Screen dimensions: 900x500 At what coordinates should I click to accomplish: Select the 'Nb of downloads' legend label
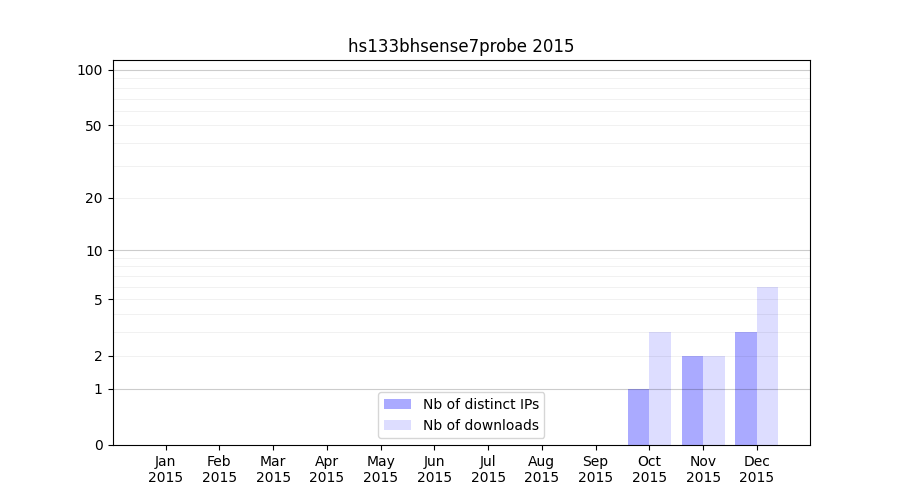point(481,425)
